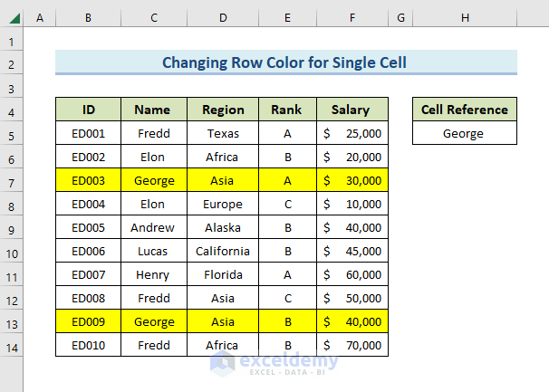549x392 pixels.
Task: Select the yellow ED003 cell
Action: coord(88,181)
